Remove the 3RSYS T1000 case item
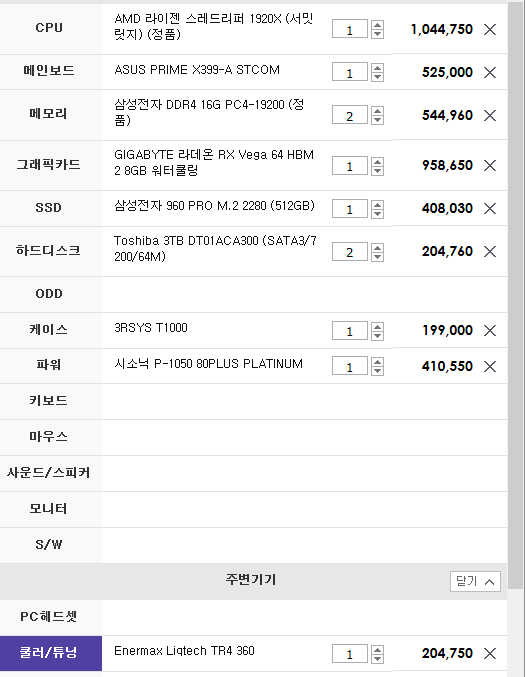The image size is (526, 677). 490,331
